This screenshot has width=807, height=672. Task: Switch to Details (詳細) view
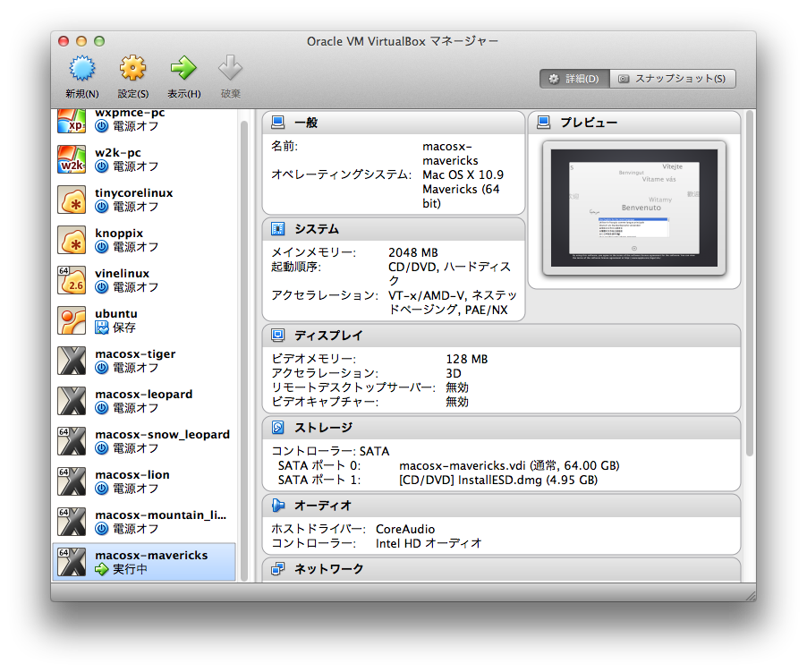[573, 79]
